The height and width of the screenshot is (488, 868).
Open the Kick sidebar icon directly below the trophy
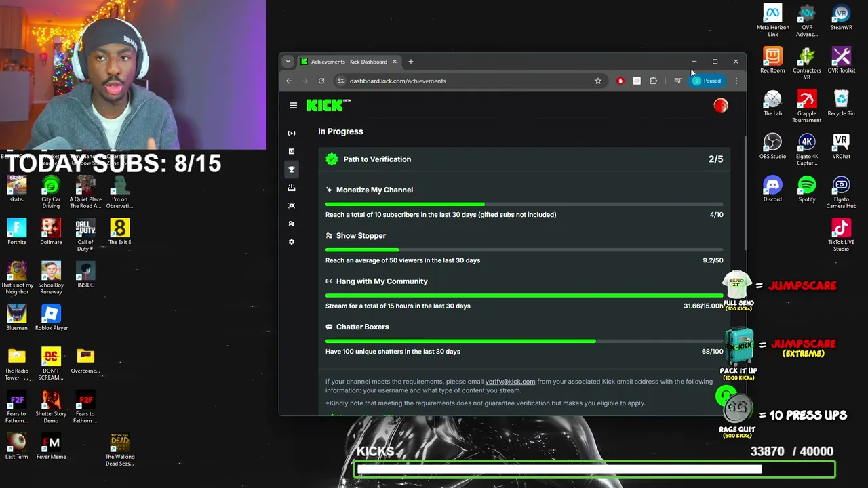point(292,188)
